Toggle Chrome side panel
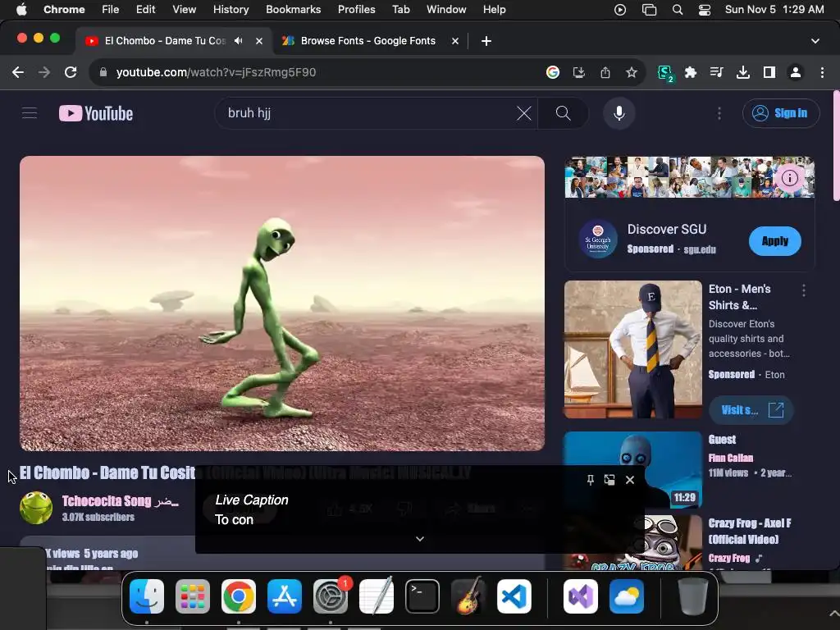 [769, 72]
